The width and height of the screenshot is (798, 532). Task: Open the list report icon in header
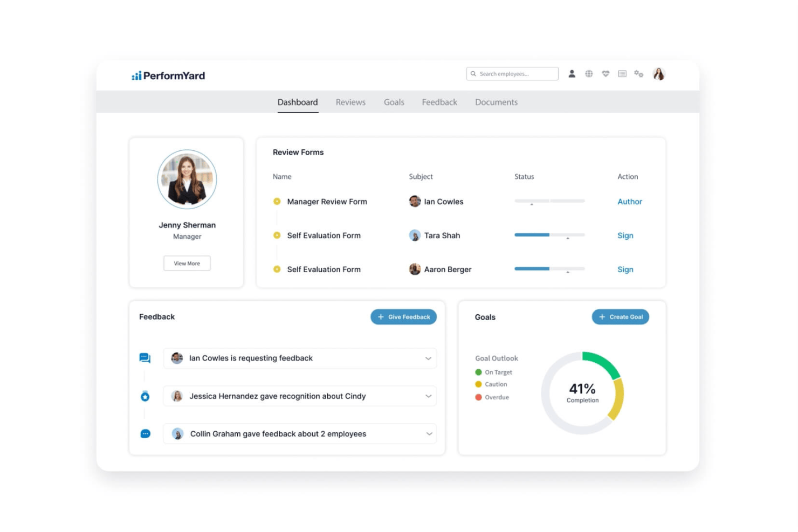click(622, 74)
